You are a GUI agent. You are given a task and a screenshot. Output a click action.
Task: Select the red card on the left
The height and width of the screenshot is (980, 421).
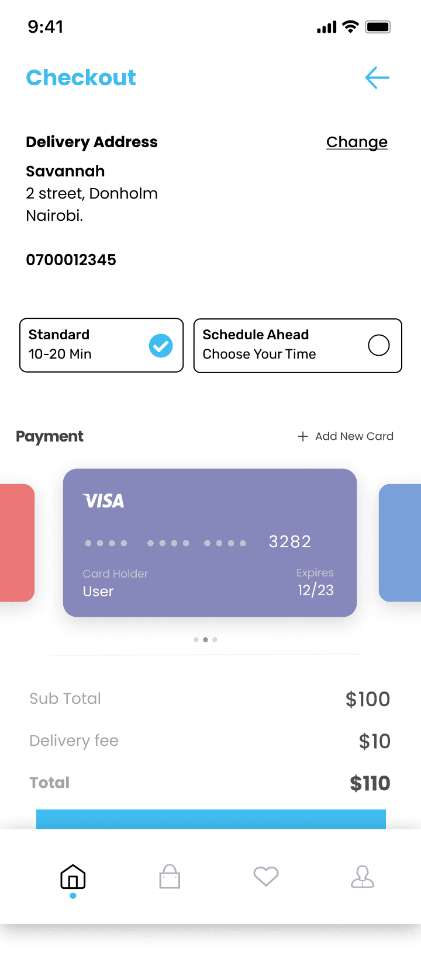[x=17, y=543]
